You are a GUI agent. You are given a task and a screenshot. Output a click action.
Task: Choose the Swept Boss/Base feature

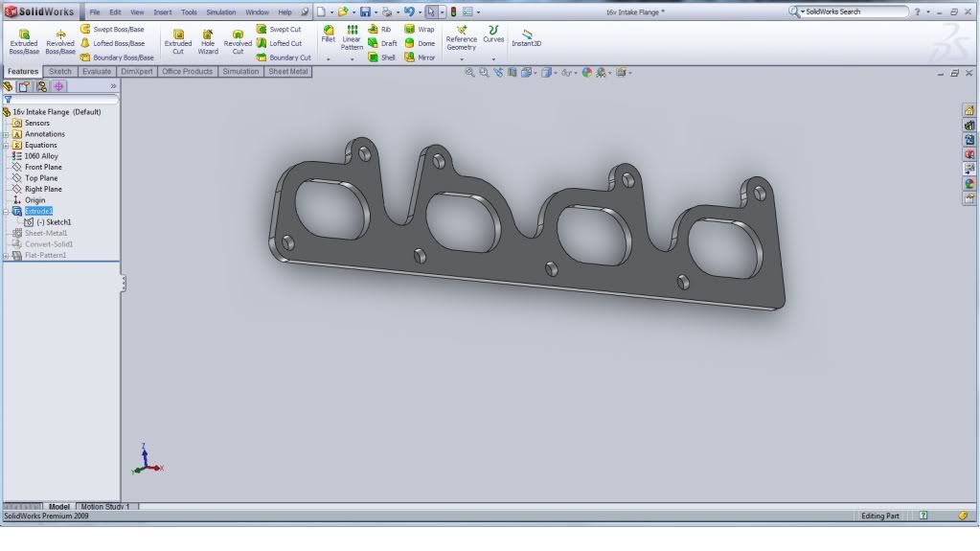point(112,29)
